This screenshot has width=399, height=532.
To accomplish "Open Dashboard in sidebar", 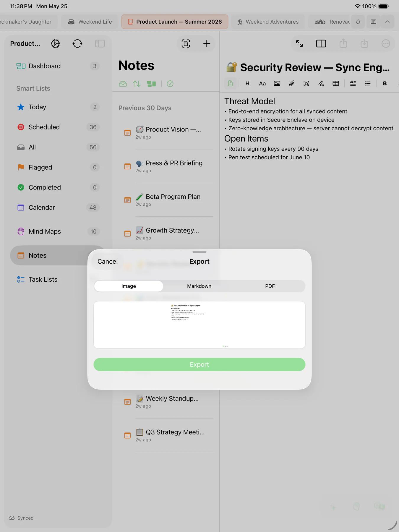I will click(x=57, y=66).
